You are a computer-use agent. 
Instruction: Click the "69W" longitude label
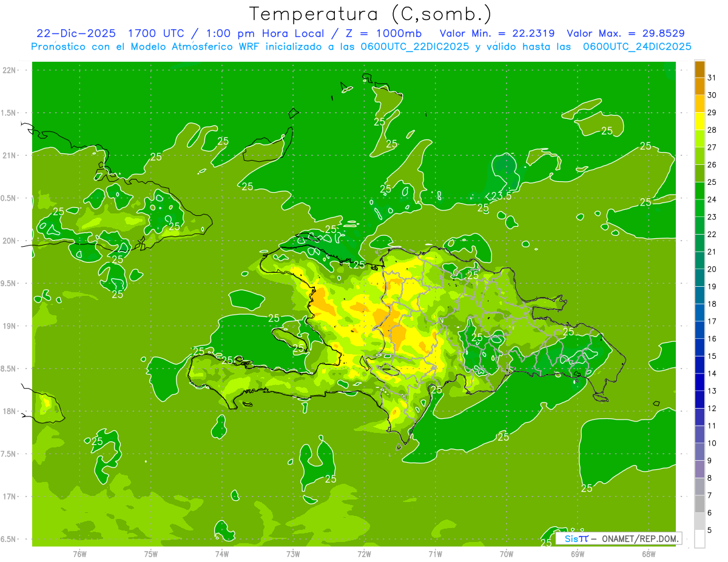pyautogui.click(x=578, y=554)
